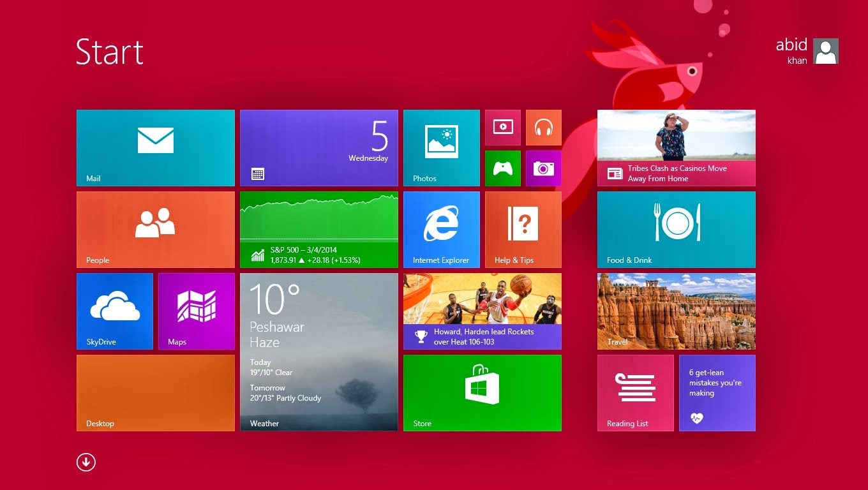Open the Travel tile with canyon photo
The width and height of the screenshot is (868, 490).
coord(677,311)
